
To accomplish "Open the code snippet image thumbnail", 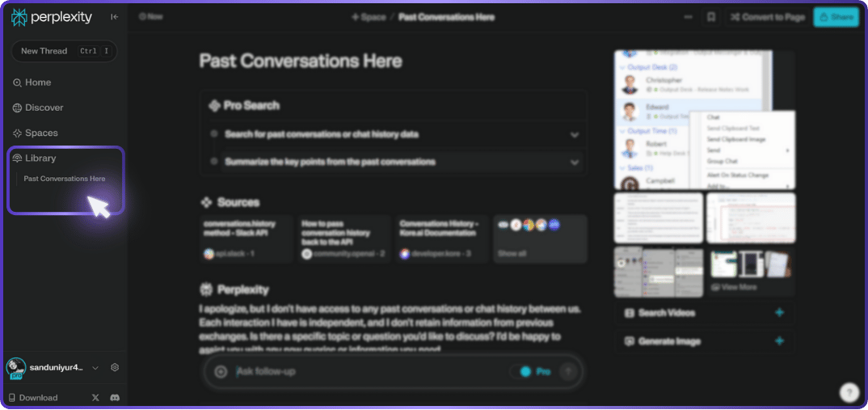I will point(751,218).
